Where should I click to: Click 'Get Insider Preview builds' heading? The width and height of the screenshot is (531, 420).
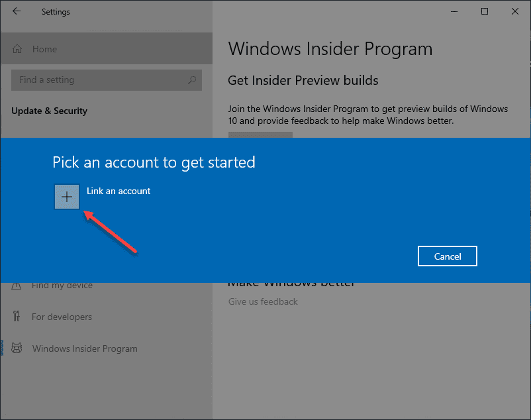[303, 80]
